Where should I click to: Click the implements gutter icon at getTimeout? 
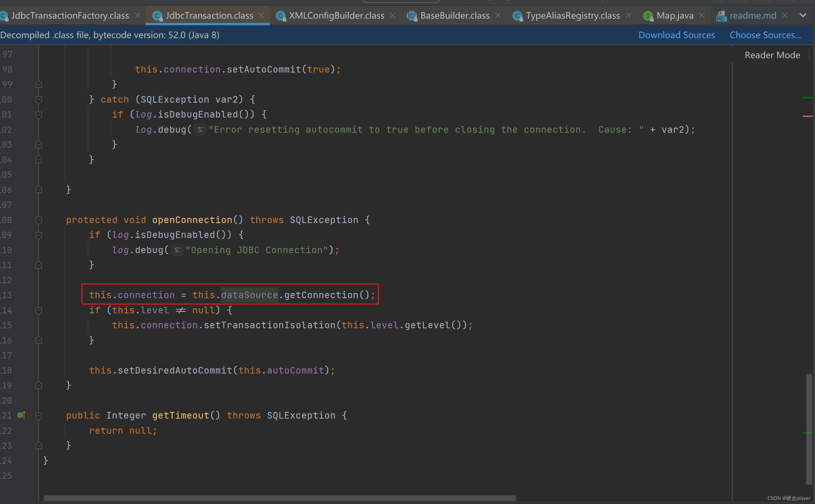(x=21, y=415)
